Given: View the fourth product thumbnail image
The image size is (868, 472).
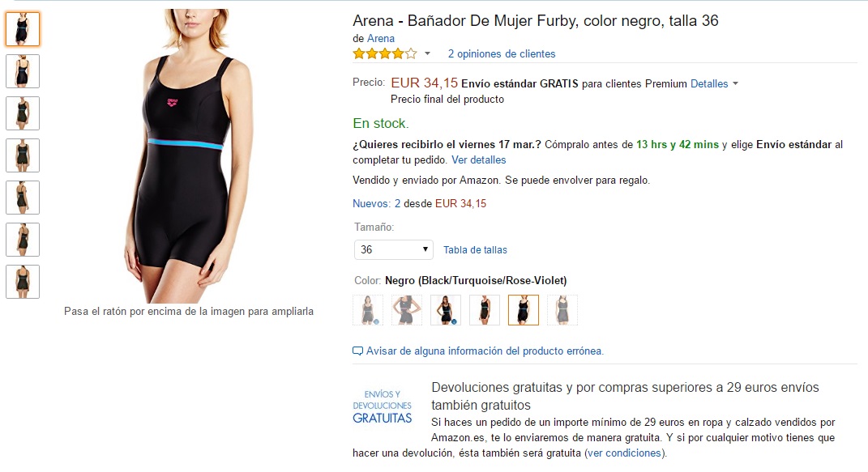Looking at the screenshot, I should click(23, 155).
